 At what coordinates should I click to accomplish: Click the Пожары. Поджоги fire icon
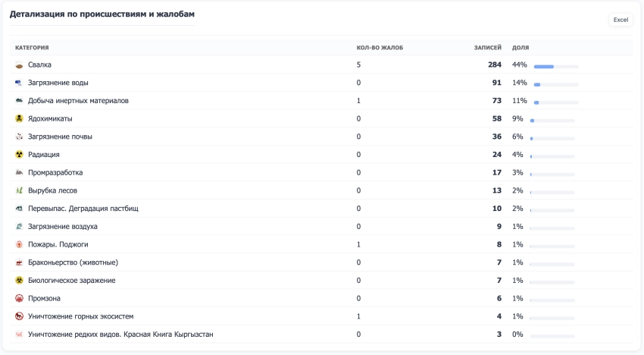point(19,244)
